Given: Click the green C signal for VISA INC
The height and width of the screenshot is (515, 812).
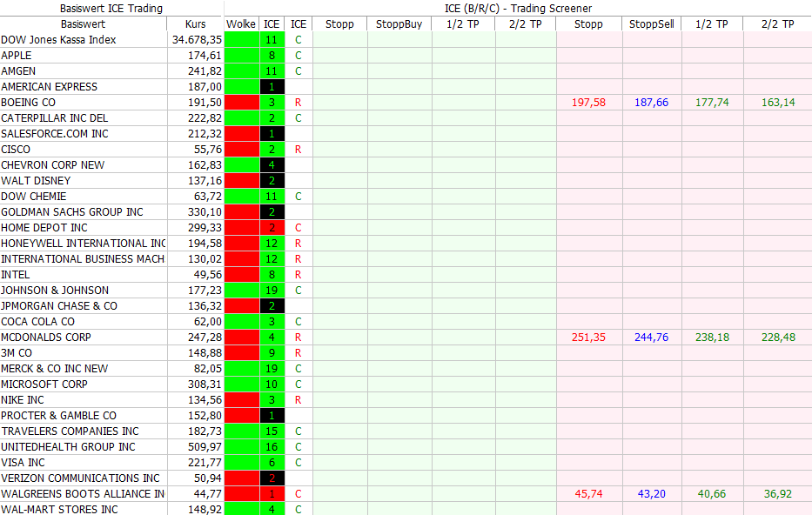Looking at the screenshot, I should tap(298, 463).
